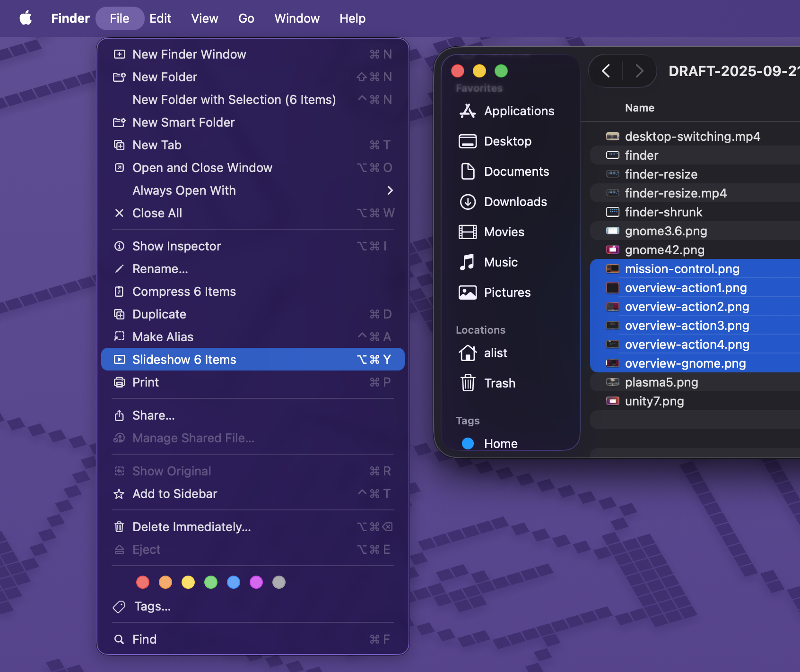Apply the red color tag

(x=143, y=582)
